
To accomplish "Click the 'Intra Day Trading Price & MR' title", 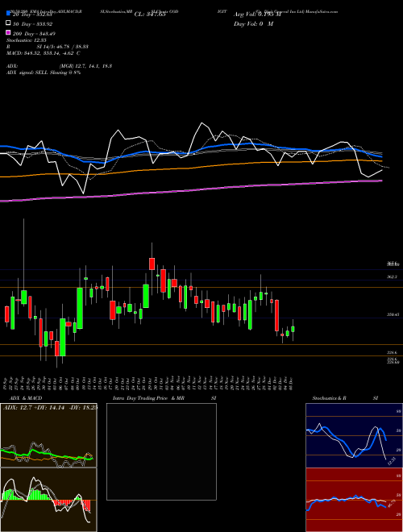I will coord(148,398).
